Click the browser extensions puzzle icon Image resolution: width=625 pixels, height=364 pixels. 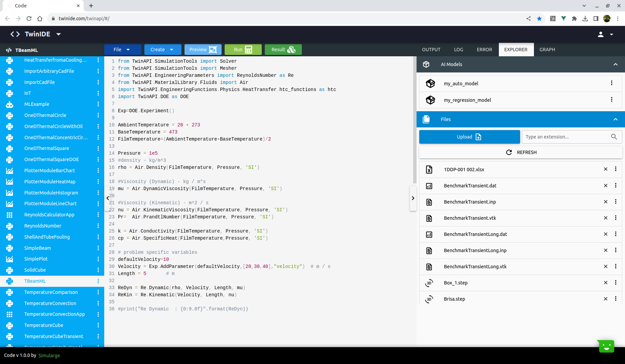(x=574, y=19)
